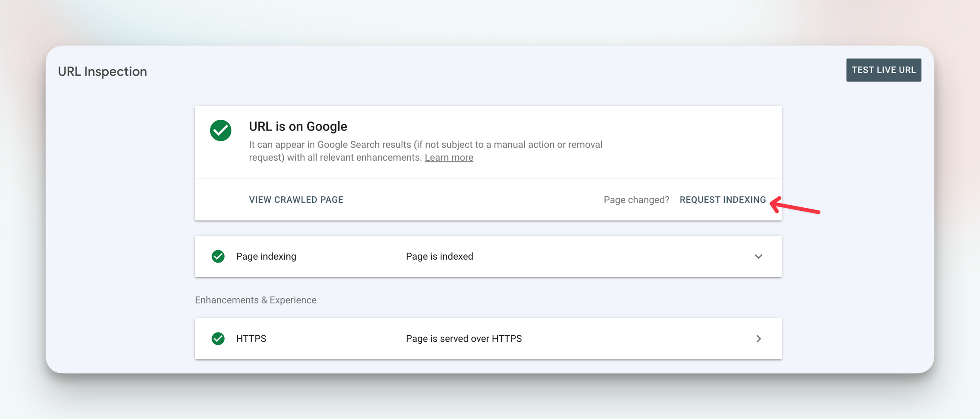Click the "Page is indexed" status text
This screenshot has width=980, height=419.
pyautogui.click(x=439, y=257)
